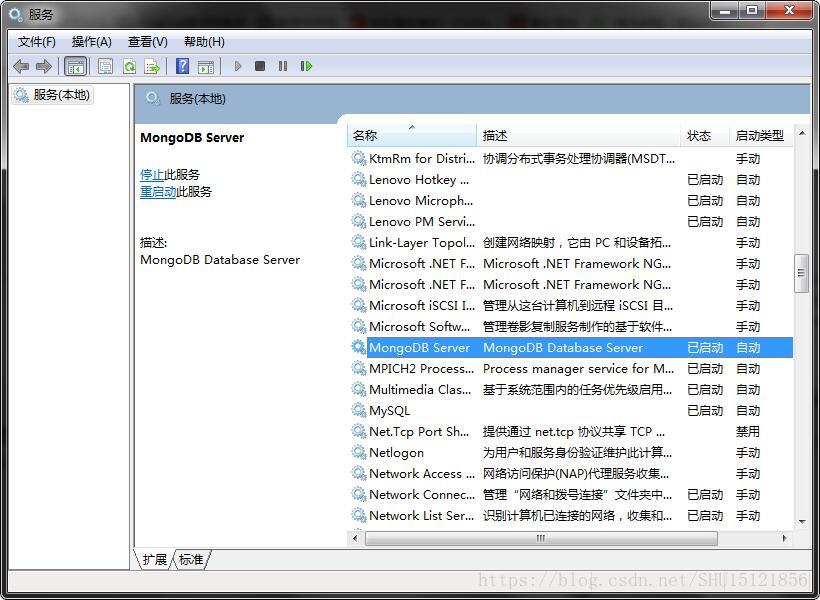Refresh the services list with the refresh icon

click(129, 66)
